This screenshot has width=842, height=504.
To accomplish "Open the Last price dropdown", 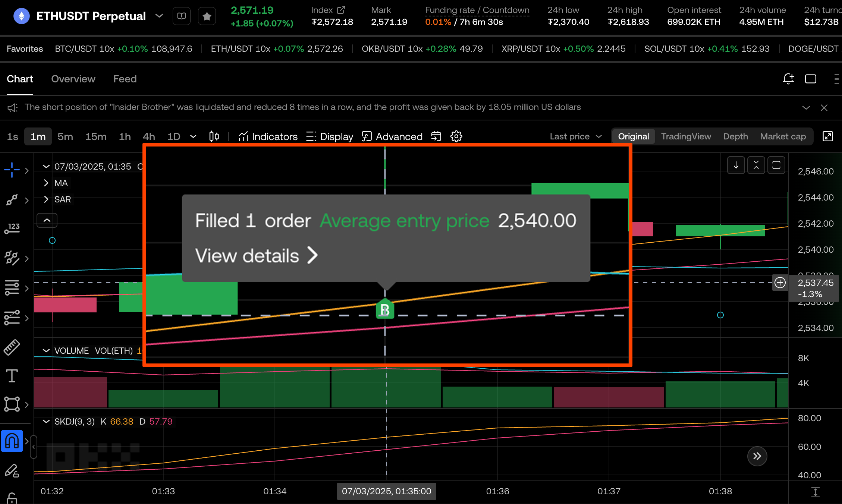I will 576,136.
